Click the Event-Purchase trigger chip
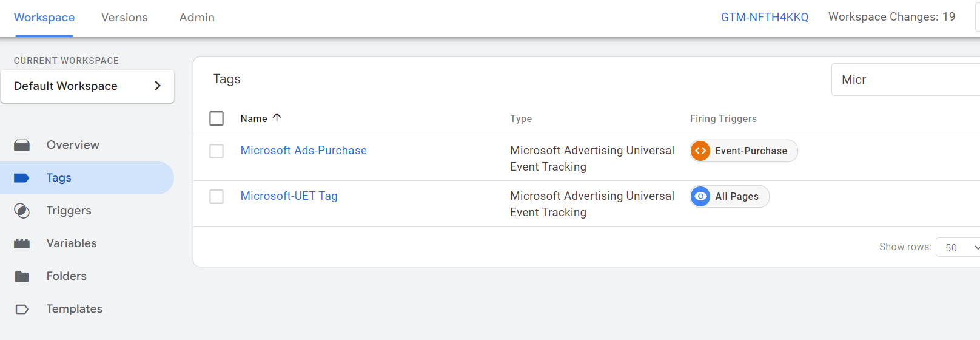This screenshot has height=340, width=980. tap(743, 151)
